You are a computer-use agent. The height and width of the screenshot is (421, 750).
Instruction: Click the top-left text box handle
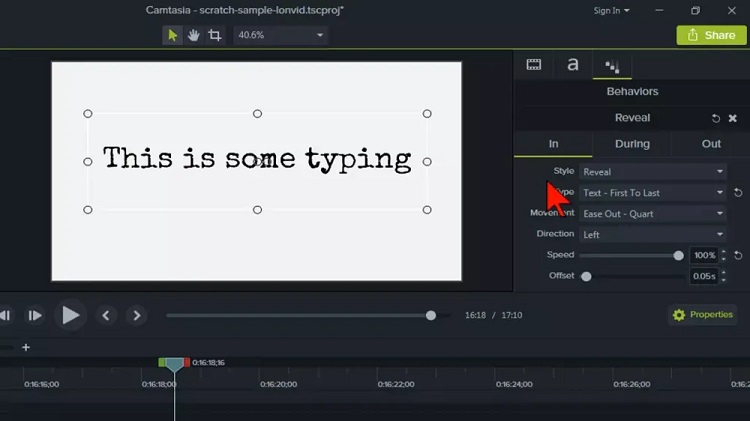(88, 114)
